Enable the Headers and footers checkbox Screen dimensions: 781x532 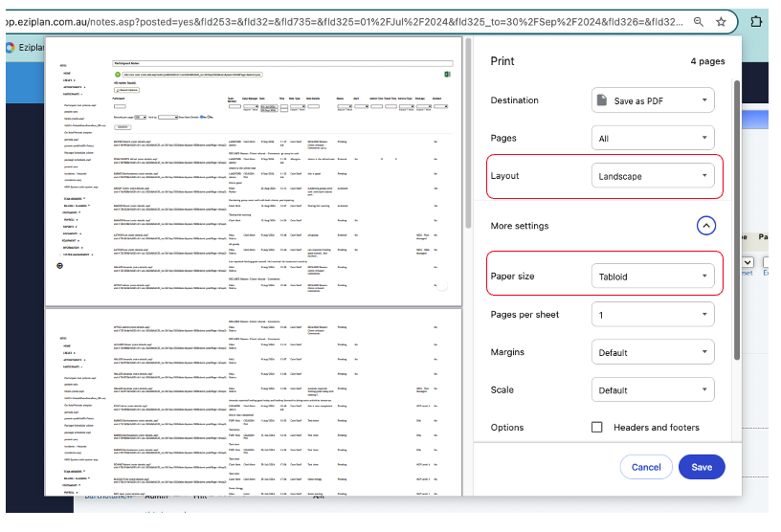[x=597, y=428]
